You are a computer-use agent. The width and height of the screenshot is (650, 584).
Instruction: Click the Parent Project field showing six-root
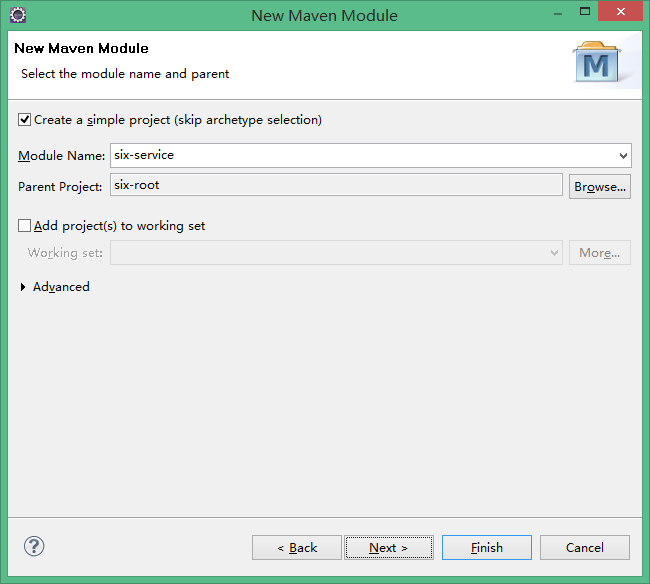pyautogui.click(x=336, y=185)
